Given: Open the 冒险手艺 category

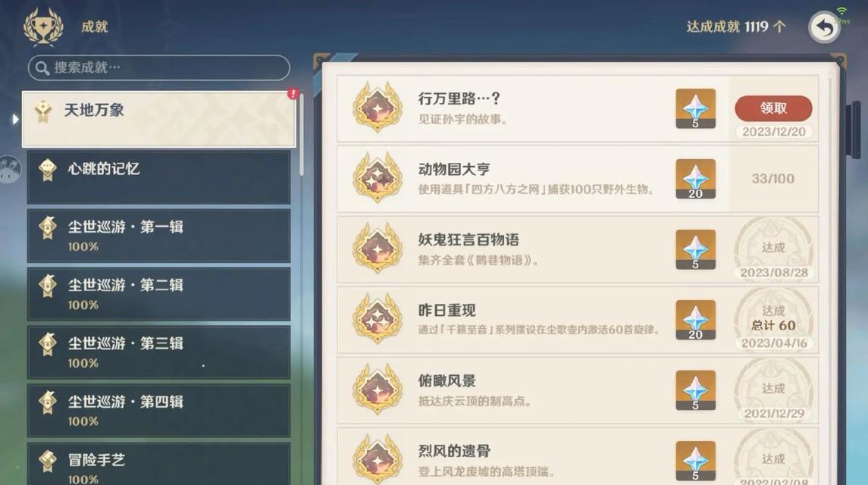Looking at the screenshot, I should [x=159, y=464].
